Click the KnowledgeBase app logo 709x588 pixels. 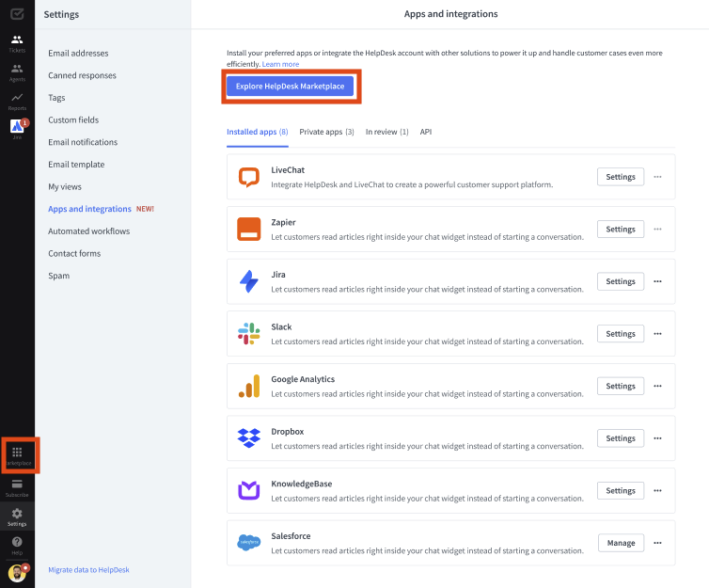coord(248,490)
